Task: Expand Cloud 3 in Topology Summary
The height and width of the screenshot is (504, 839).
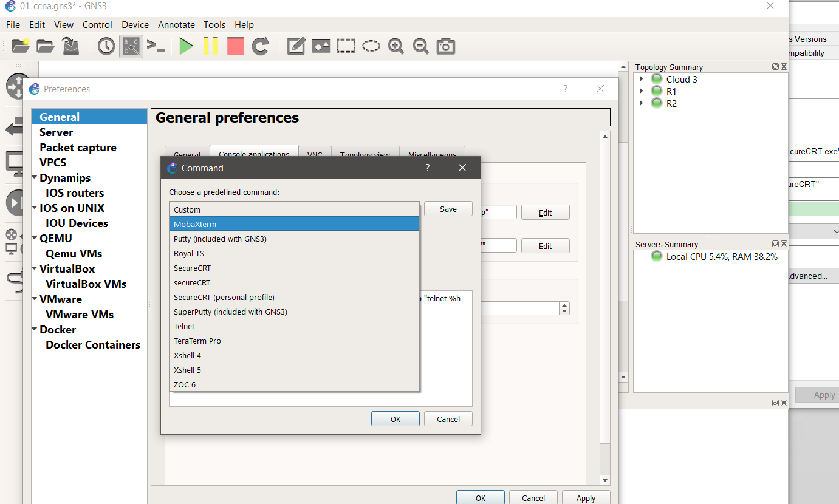Action: point(641,80)
